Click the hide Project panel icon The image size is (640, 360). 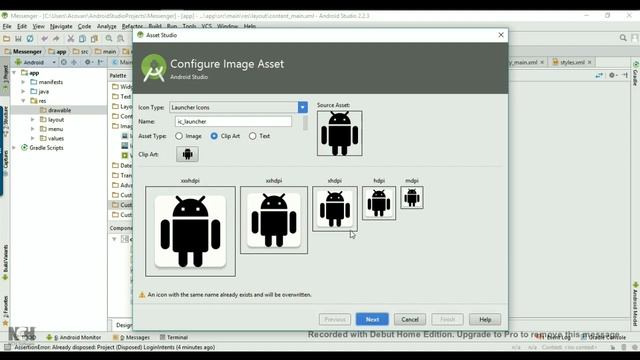pyautogui.click(x=100, y=62)
